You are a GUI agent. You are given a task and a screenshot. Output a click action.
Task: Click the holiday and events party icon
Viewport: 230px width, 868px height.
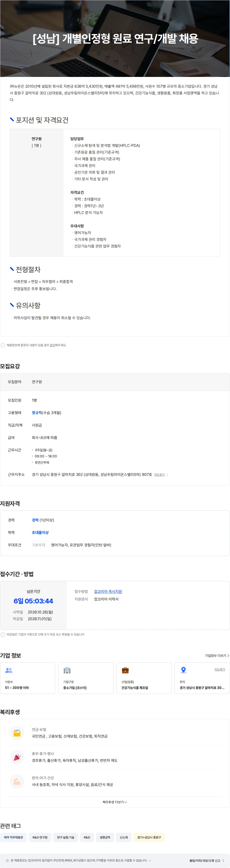17,757
